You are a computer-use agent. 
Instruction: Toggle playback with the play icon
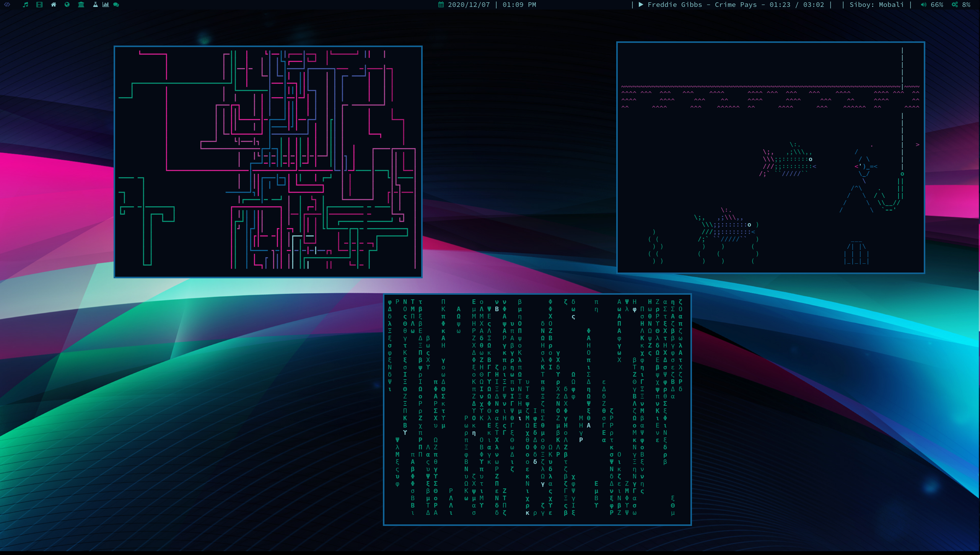pyautogui.click(x=641, y=5)
